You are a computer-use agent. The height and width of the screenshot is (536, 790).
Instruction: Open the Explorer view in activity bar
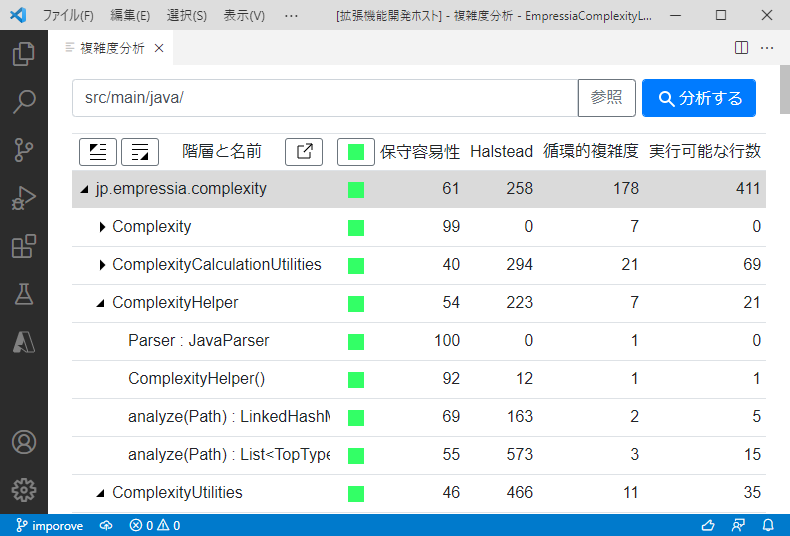coord(24,53)
